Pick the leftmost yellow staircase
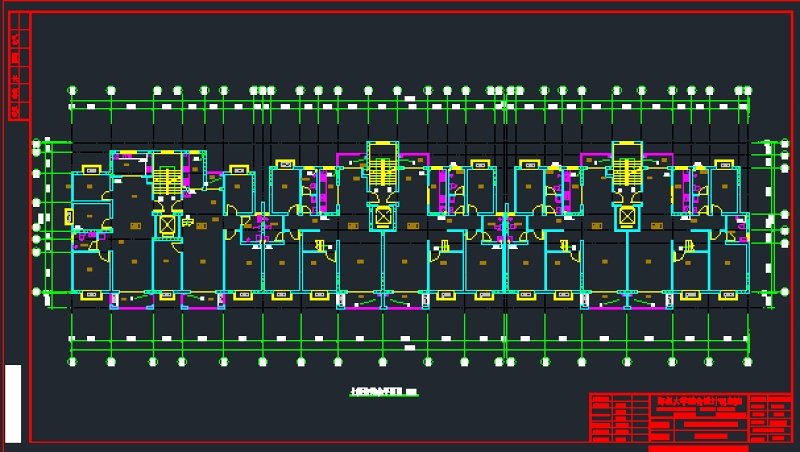Viewport: 800px width, 452px height. click(167, 182)
